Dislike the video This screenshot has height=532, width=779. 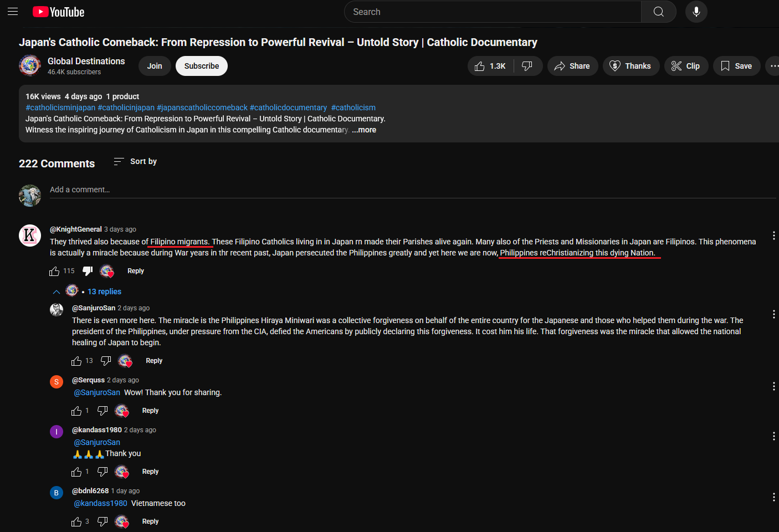[527, 66]
